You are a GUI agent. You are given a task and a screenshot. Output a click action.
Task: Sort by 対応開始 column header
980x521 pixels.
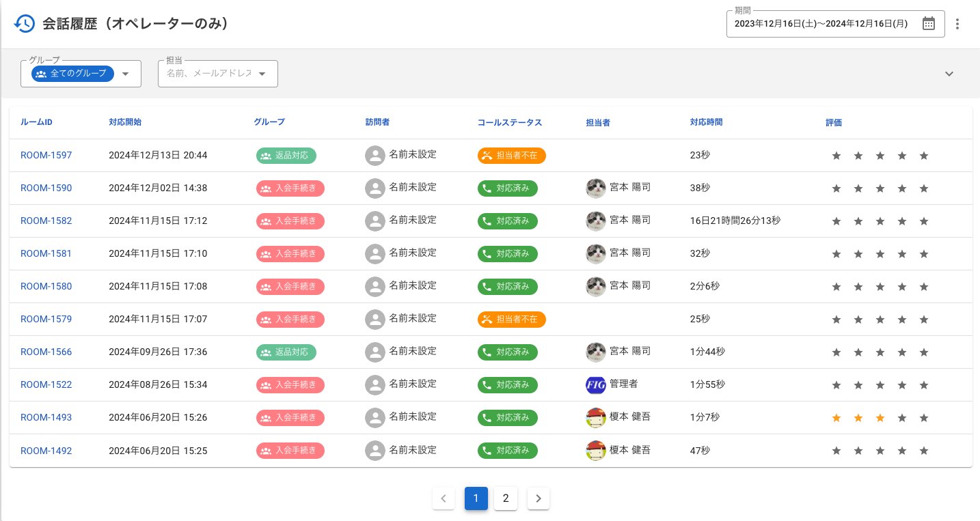(125, 122)
